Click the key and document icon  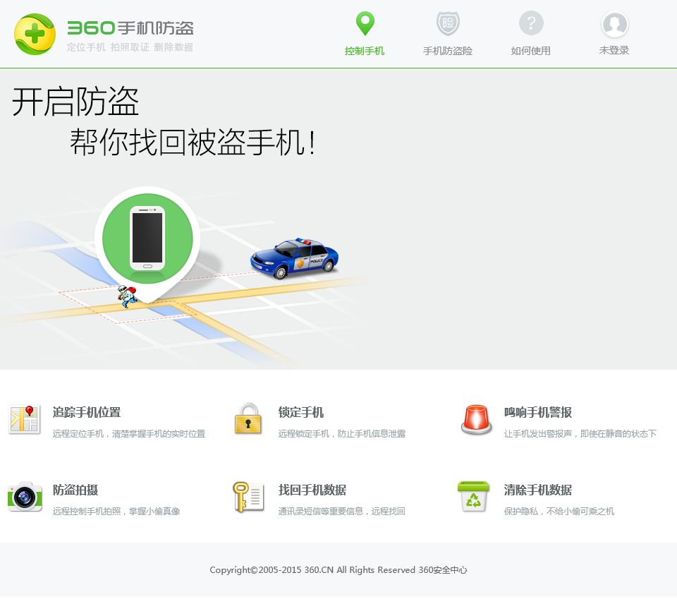point(248,497)
